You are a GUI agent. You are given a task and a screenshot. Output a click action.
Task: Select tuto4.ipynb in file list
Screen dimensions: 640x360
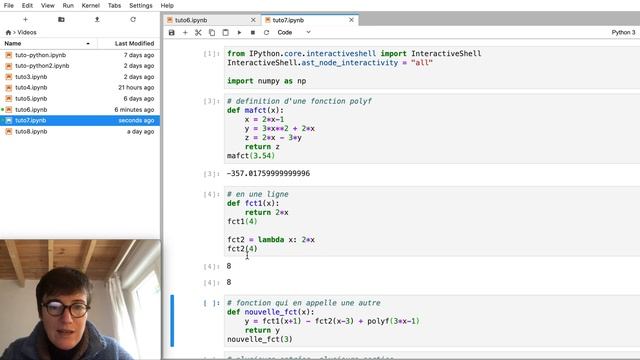coord(80,87)
